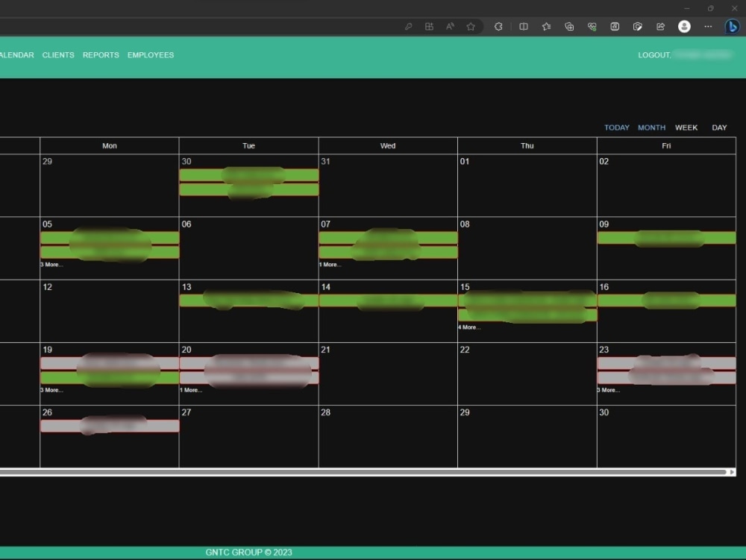Click the horizontal scrollbar below calendar

[363, 472]
